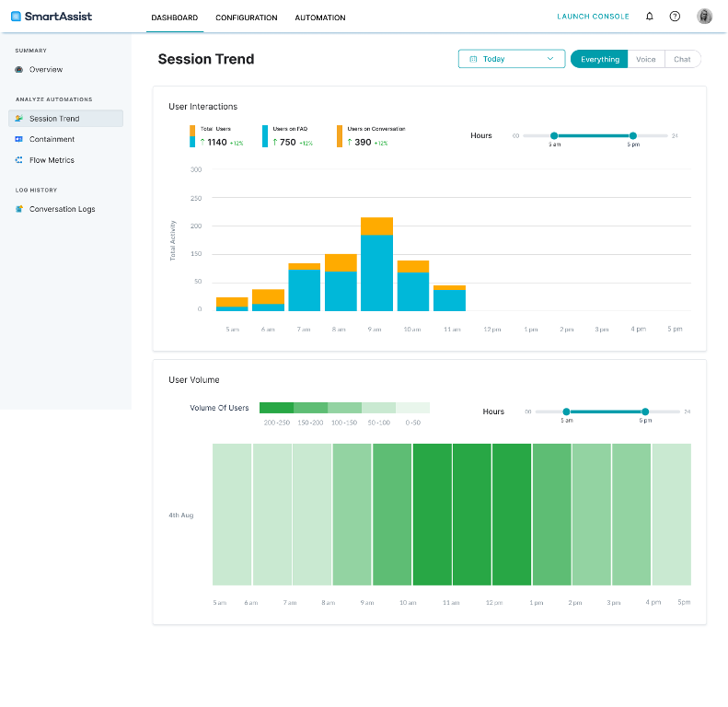Viewport: 728px width, 707px height.
Task: Click the 7 am bar in User Interactions chart
Action: click(x=304, y=287)
